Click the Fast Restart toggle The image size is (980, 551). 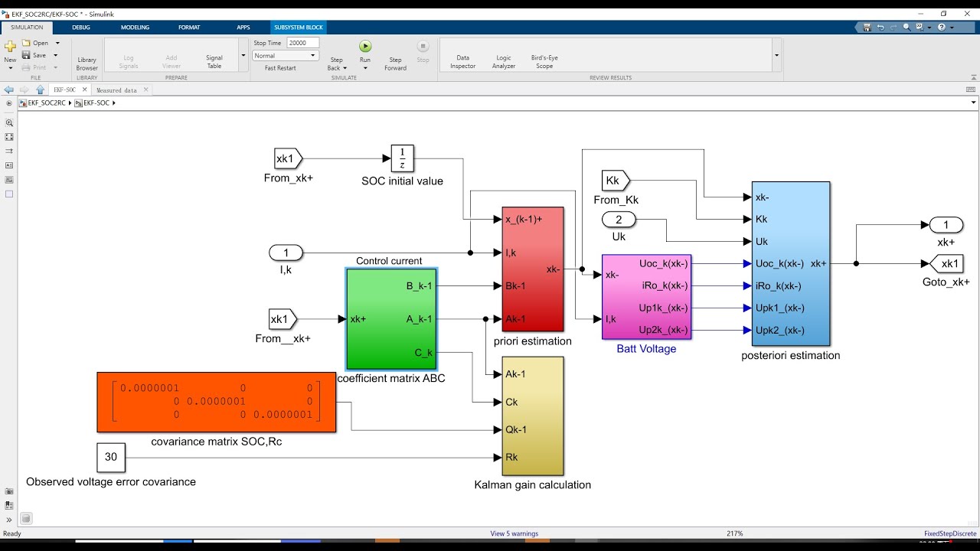click(280, 68)
